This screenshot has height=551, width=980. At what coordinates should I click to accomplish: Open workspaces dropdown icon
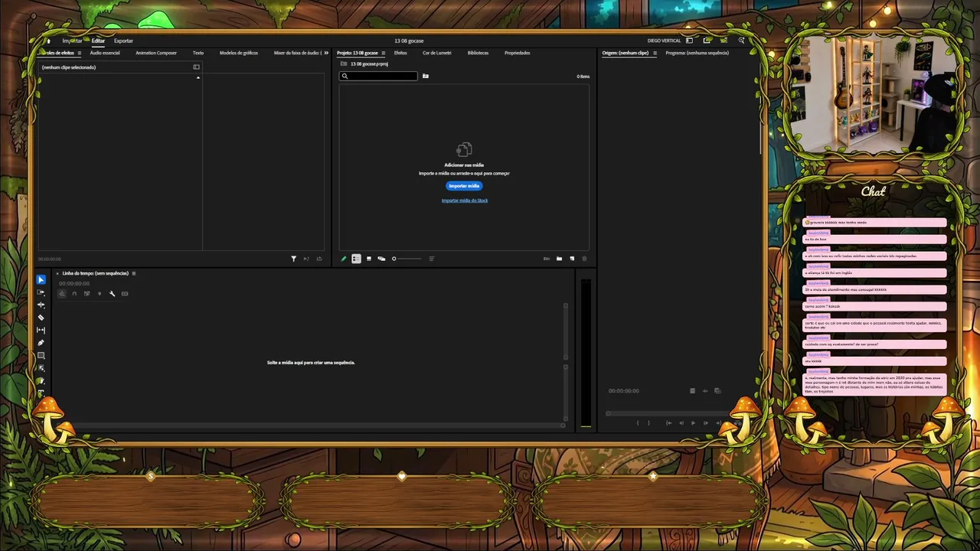coord(689,41)
